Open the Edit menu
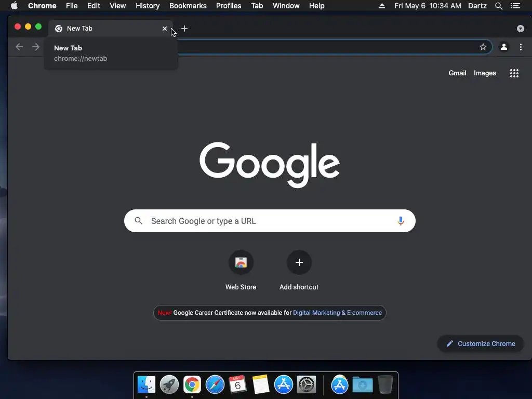Viewport: 532px width, 399px height. coord(94,6)
